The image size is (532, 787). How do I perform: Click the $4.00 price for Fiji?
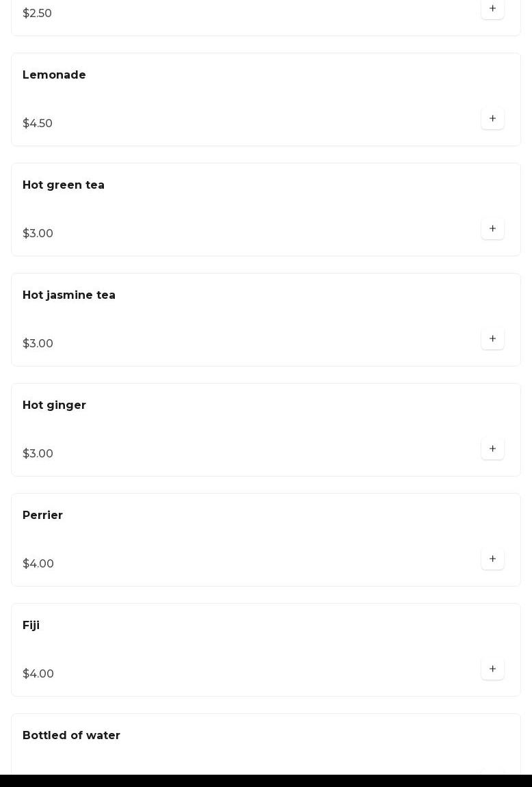38,674
